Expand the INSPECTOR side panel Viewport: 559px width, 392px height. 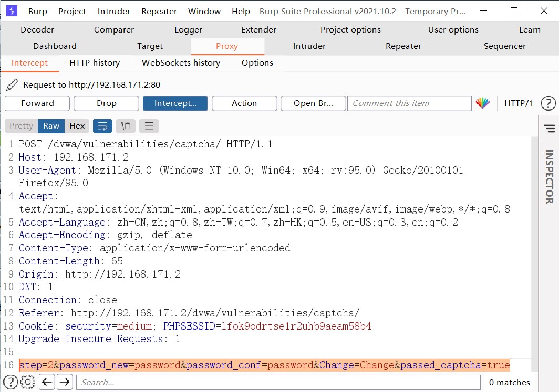(x=549, y=177)
